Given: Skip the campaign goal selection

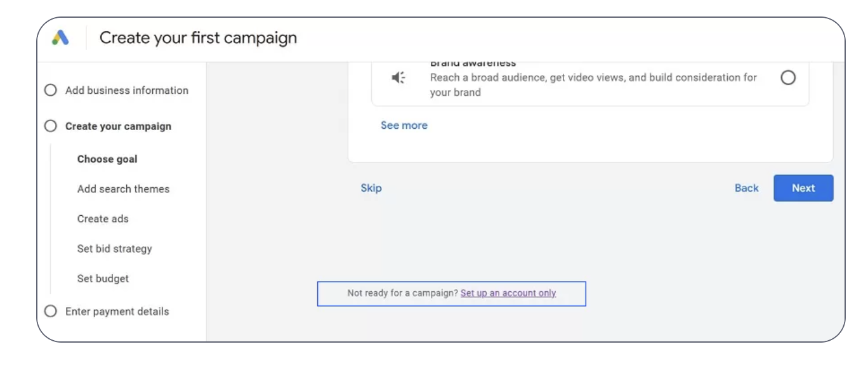Looking at the screenshot, I should 371,188.
